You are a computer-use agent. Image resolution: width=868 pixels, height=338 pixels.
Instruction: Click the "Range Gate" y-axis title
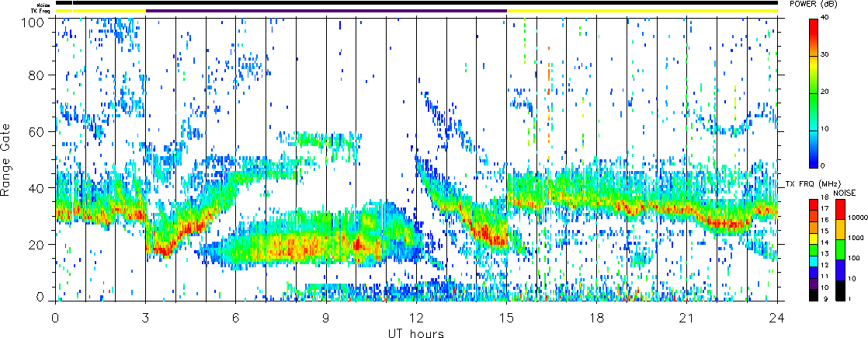7,162
